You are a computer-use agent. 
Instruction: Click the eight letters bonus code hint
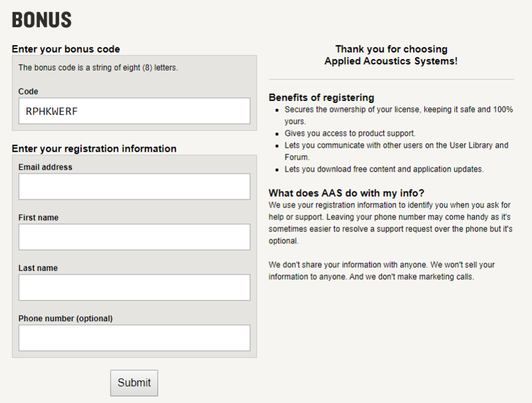coord(98,68)
